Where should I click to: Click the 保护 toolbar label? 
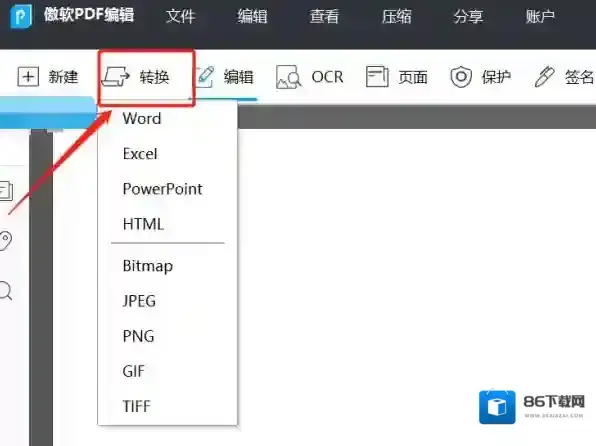pyautogui.click(x=496, y=77)
